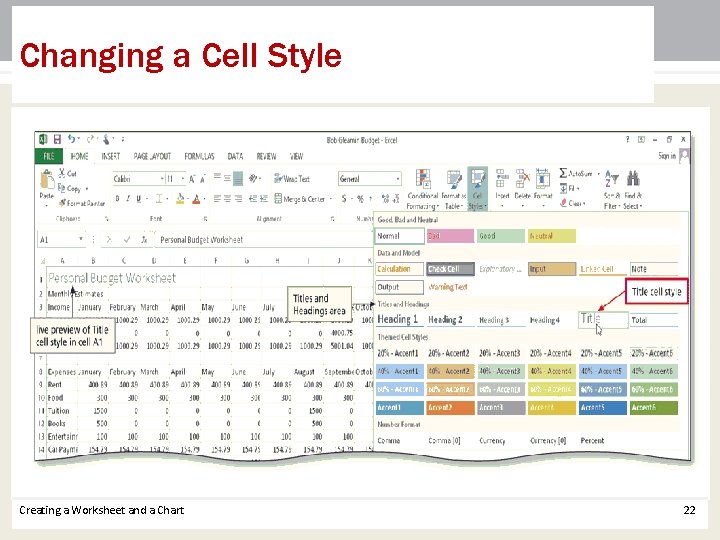This screenshot has height=540, width=720.
Task: Open the General number format dropdown
Action: pos(398,179)
